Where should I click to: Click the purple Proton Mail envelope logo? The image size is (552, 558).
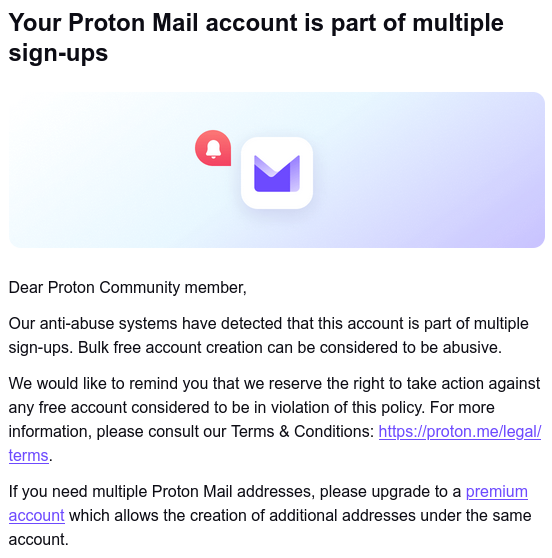click(277, 173)
